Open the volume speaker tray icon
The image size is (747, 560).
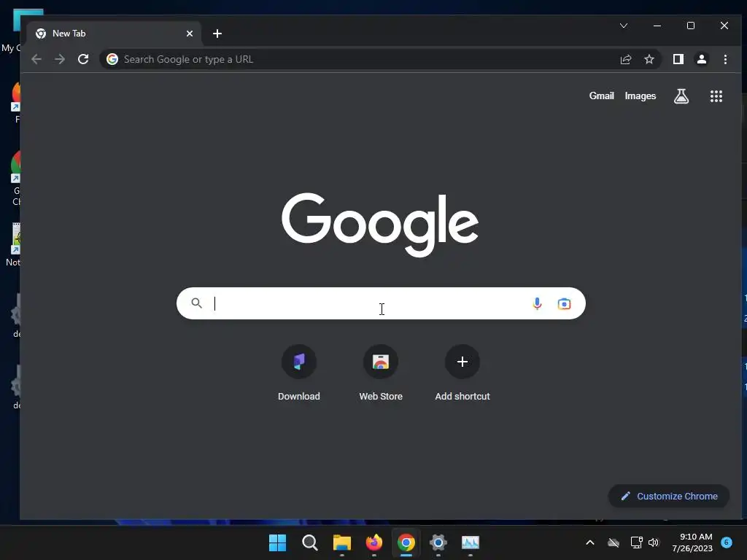[x=654, y=542]
